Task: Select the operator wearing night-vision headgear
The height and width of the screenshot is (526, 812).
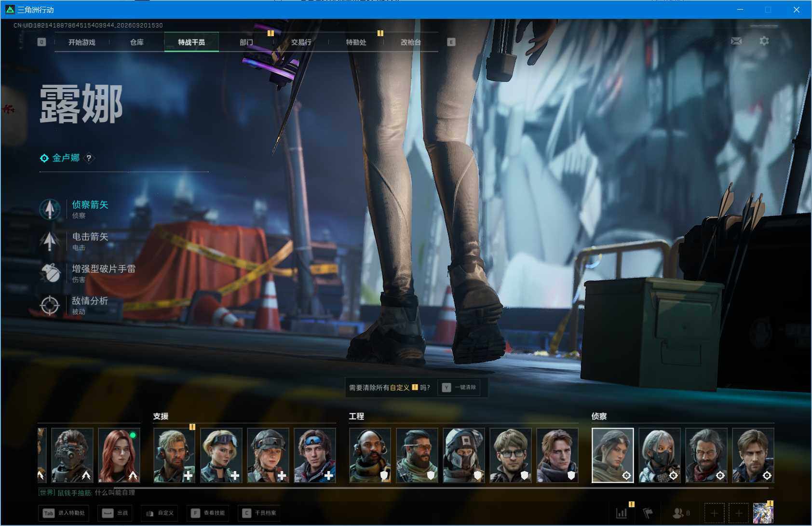Action: point(72,456)
